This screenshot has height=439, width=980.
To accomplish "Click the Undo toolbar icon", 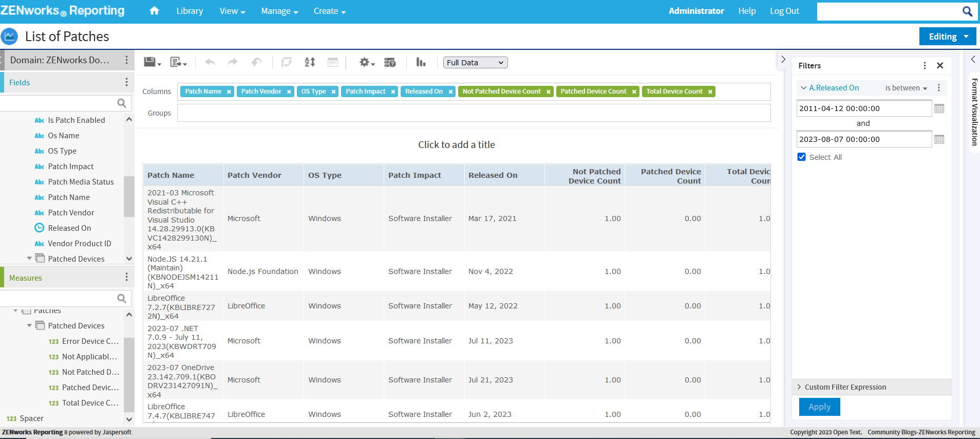I will point(210,62).
